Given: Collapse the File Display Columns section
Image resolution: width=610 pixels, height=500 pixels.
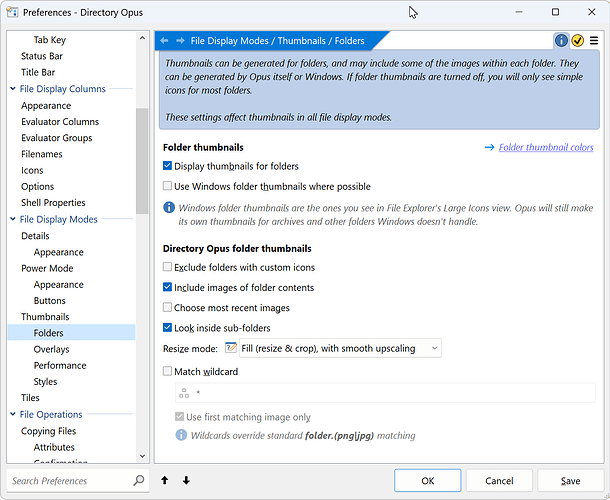Looking at the screenshot, I should pyautogui.click(x=12, y=89).
